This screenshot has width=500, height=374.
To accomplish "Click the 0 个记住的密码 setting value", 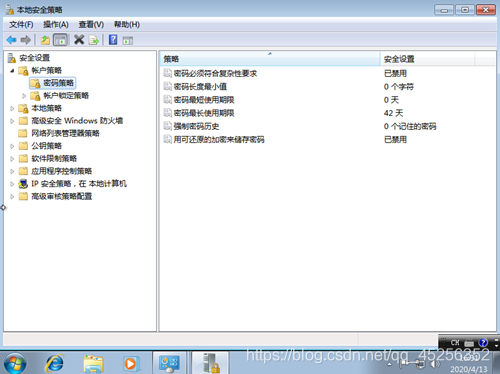I will coord(410,126).
